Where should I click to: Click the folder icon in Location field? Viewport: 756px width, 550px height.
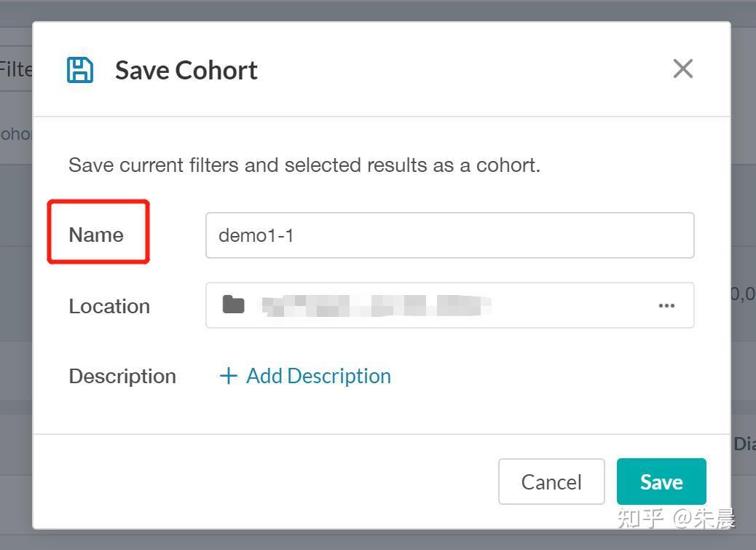pos(233,305)
